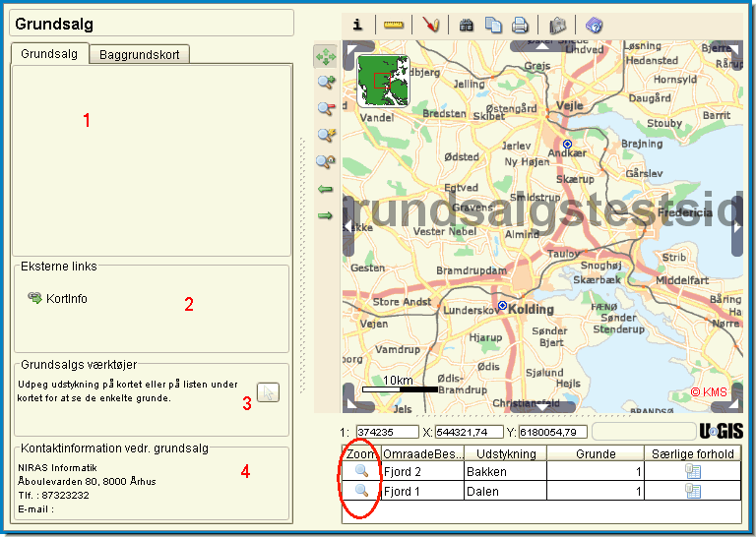Click the KortInfo link icon
This screenshot has height=537, width=756.
(x=34, y=298)
